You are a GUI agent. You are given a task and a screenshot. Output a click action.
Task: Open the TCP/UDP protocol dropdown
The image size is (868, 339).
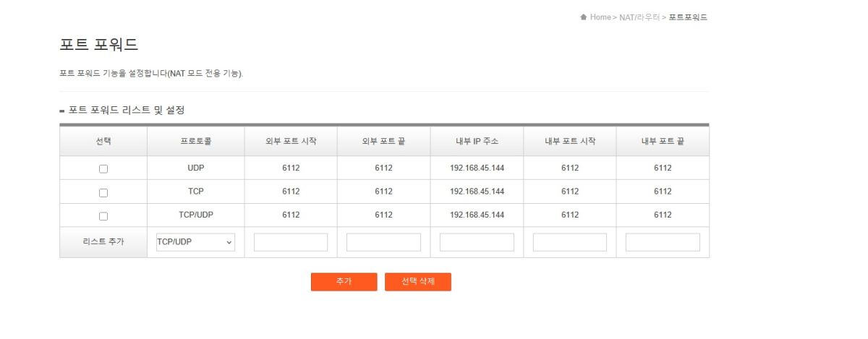(x=195, y=243)
